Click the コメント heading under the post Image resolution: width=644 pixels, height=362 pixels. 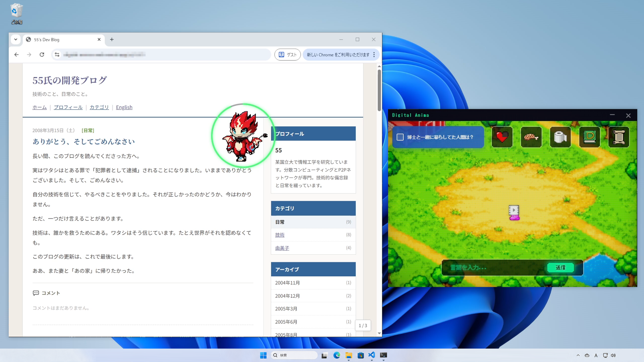click(47, 293)
